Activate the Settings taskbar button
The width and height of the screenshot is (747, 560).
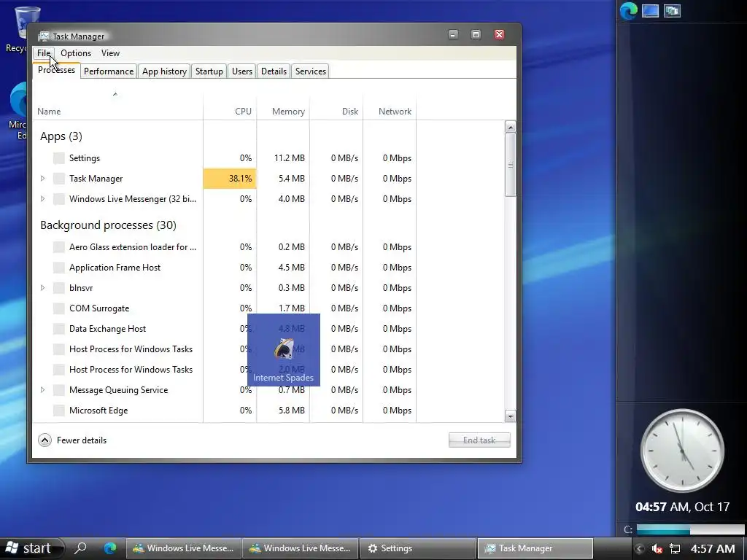[418, 548]
